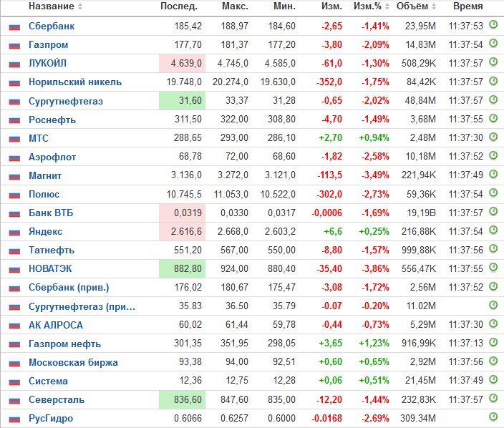Screen dimensions: 504x428
Task: Click the clock icon in Сбербанк row
Action: coord(493,25)
